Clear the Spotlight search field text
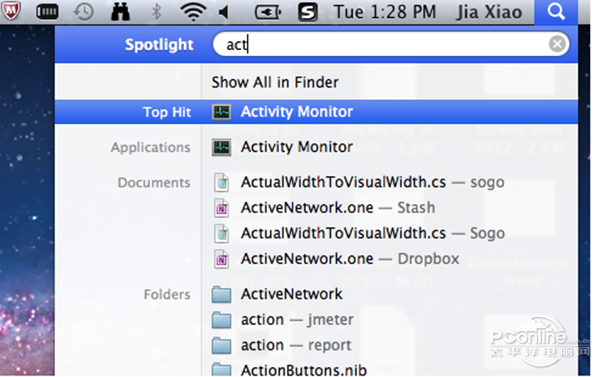 point(557,44)
